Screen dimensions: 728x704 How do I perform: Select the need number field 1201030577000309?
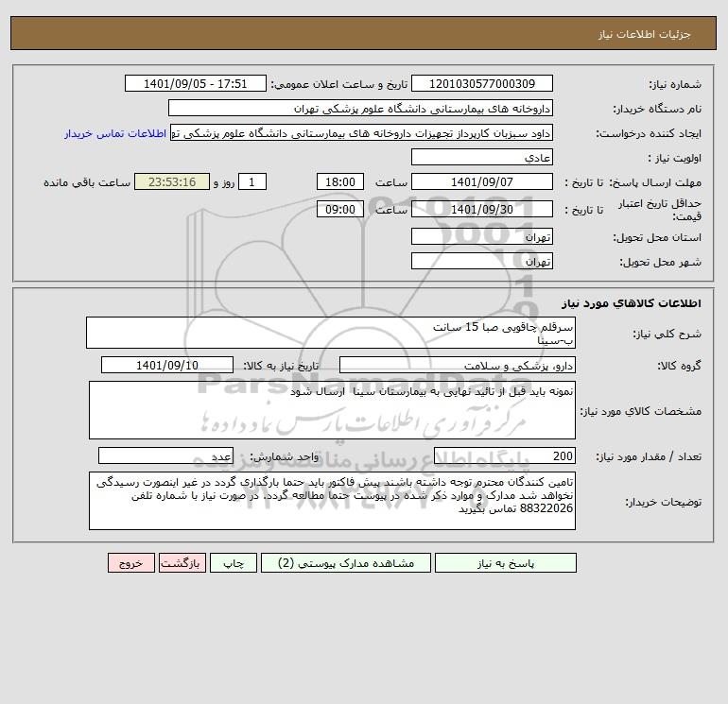482,83
